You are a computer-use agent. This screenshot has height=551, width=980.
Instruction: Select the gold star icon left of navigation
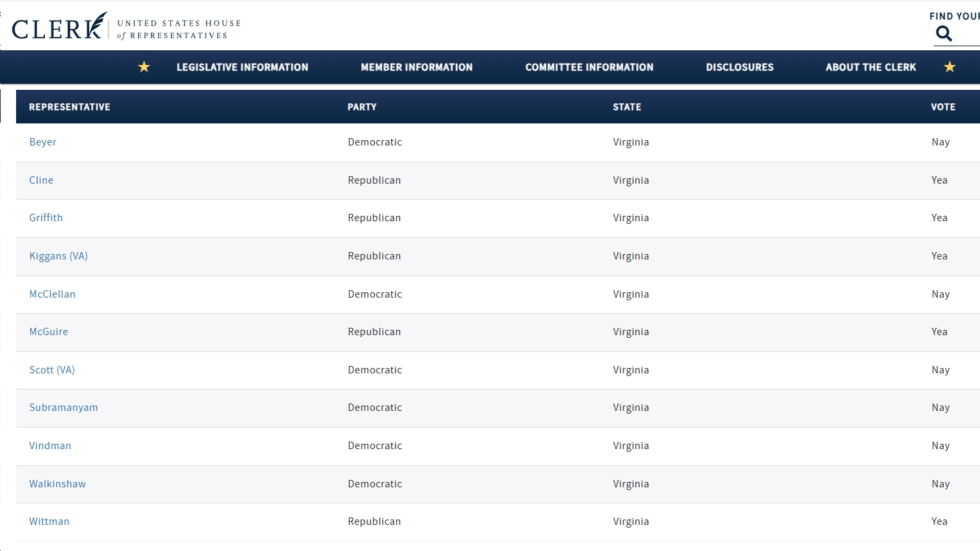click(143, 66)
